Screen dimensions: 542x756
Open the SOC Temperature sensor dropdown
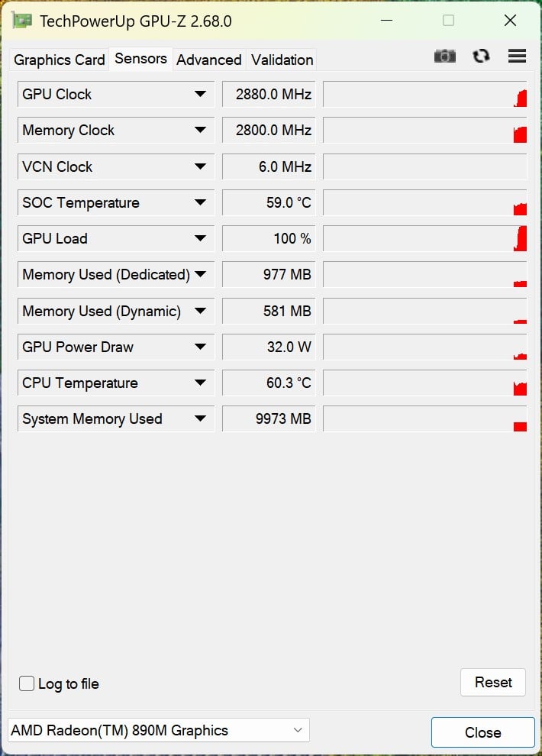click(200, 202)
